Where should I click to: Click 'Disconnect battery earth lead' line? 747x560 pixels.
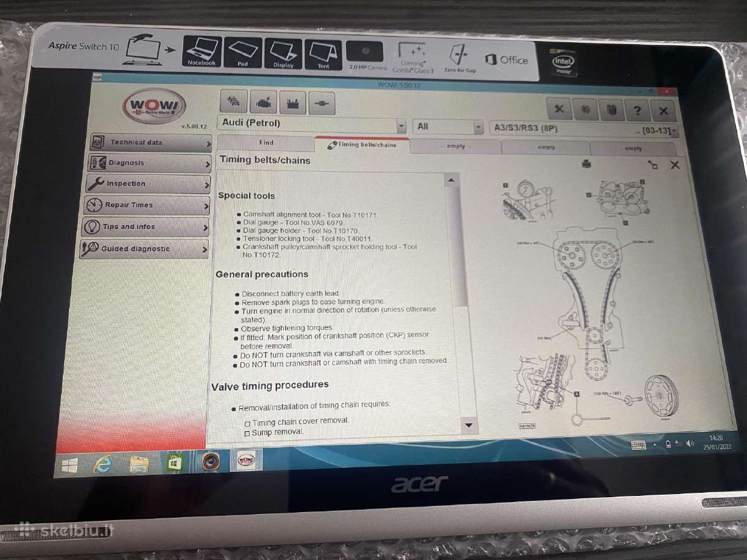point(291,294)
